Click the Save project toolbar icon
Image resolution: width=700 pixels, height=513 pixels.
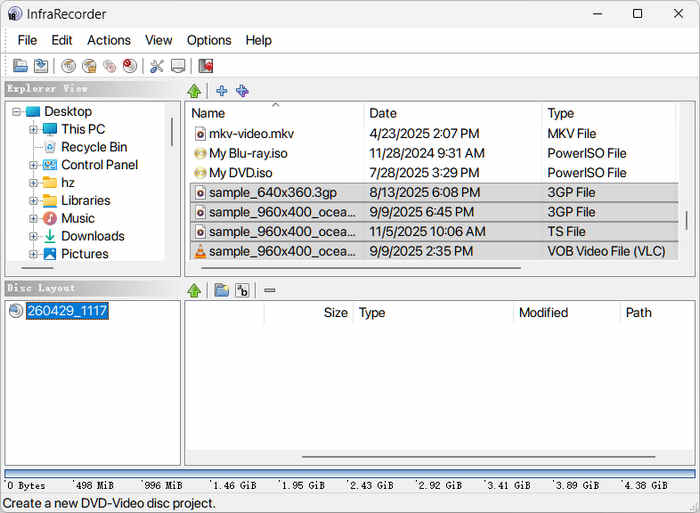[41, 66]
